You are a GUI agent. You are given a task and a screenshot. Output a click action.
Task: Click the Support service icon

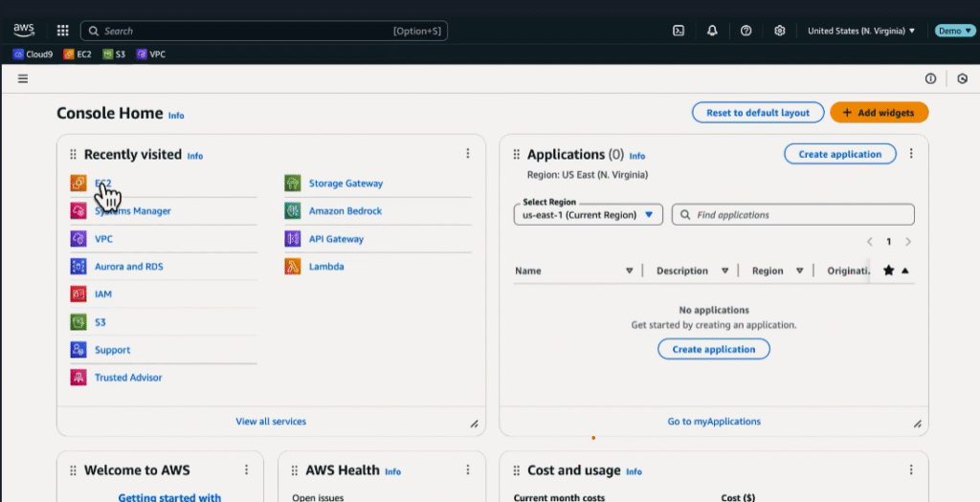(x=78, y=350)
